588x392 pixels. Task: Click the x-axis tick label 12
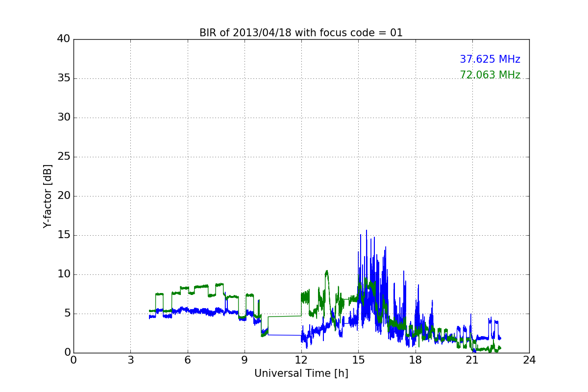(301, 360)
